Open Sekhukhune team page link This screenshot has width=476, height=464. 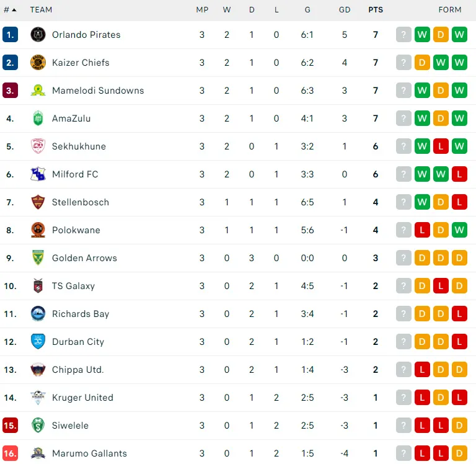point(79,146)
